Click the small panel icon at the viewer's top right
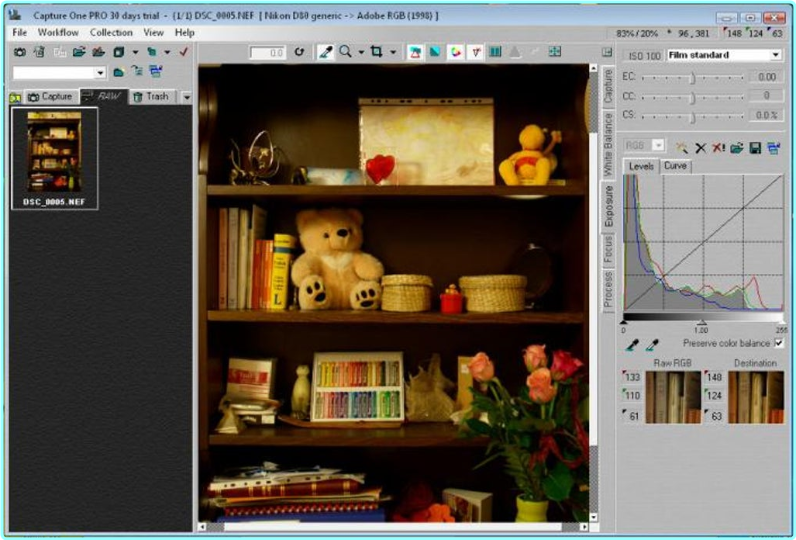 pyautogui.click(x=607, y=52)
